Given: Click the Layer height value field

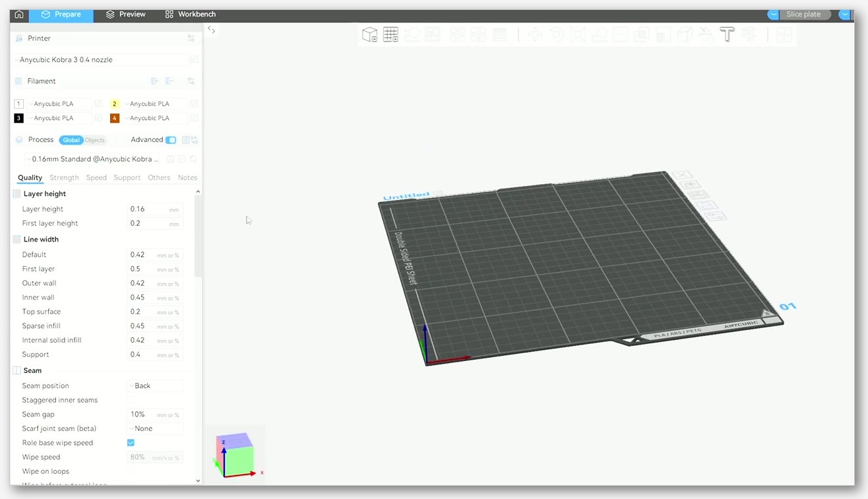Looking at the screenshot, I should click(155, 209).
